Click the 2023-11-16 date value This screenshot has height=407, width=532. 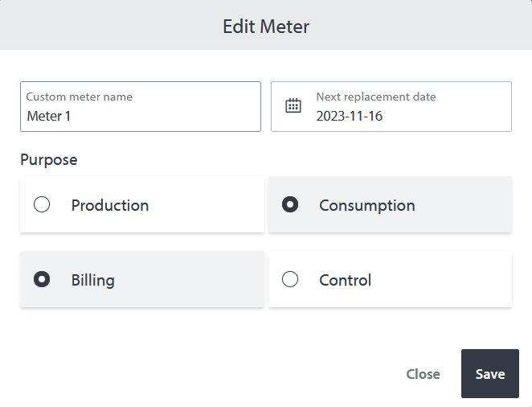[x=349, y=116]
